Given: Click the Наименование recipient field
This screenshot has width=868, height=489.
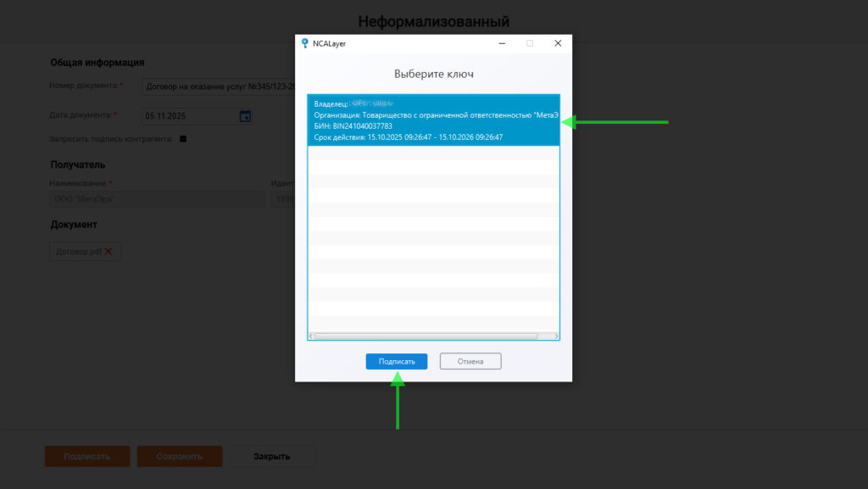Looking at the screenshot, I should tap(157, 200).
